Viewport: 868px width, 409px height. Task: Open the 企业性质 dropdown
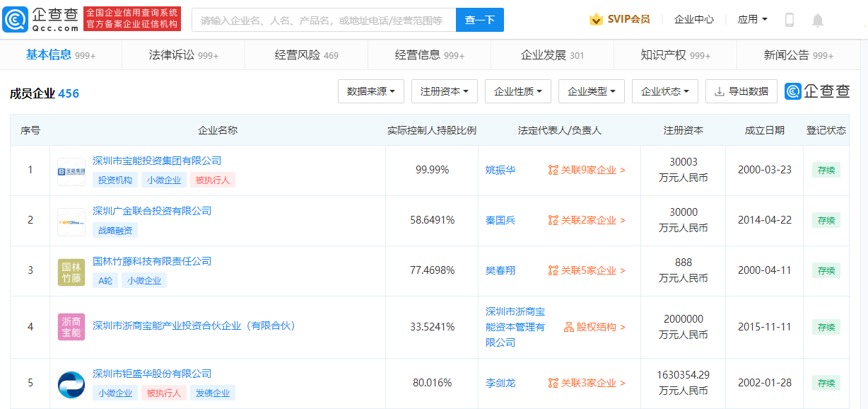[x=518, y=91]
